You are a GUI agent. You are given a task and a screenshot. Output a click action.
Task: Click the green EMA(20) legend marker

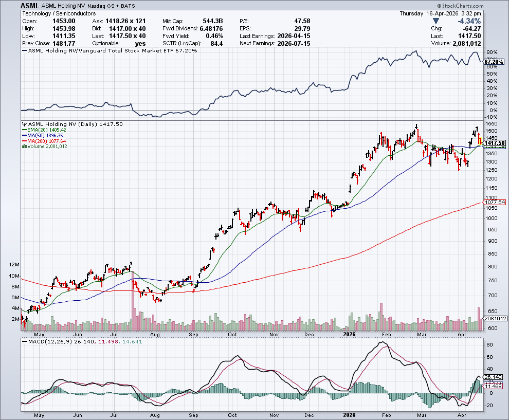(x=24, y=130)
